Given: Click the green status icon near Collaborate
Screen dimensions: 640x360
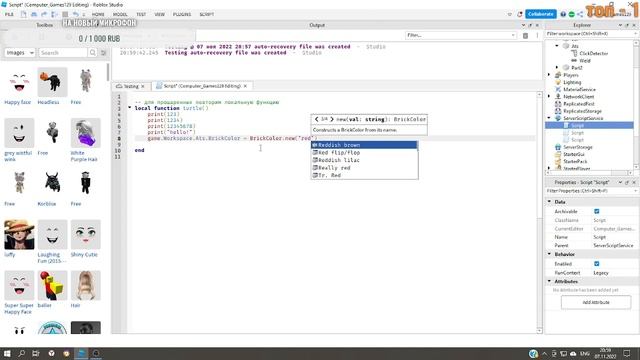Looking at the screenshot, I should click(x=571, y=14).
